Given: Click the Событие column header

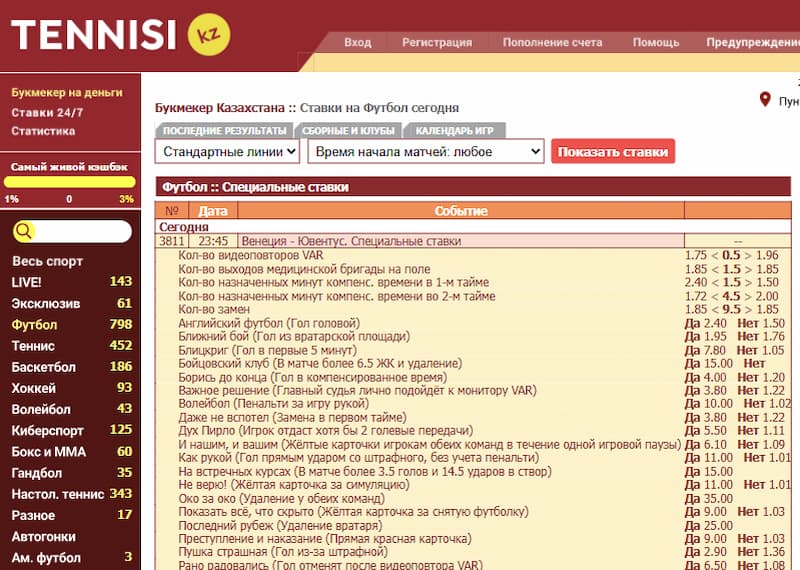Looking at the screenshot, I should [x=461, y=211].
